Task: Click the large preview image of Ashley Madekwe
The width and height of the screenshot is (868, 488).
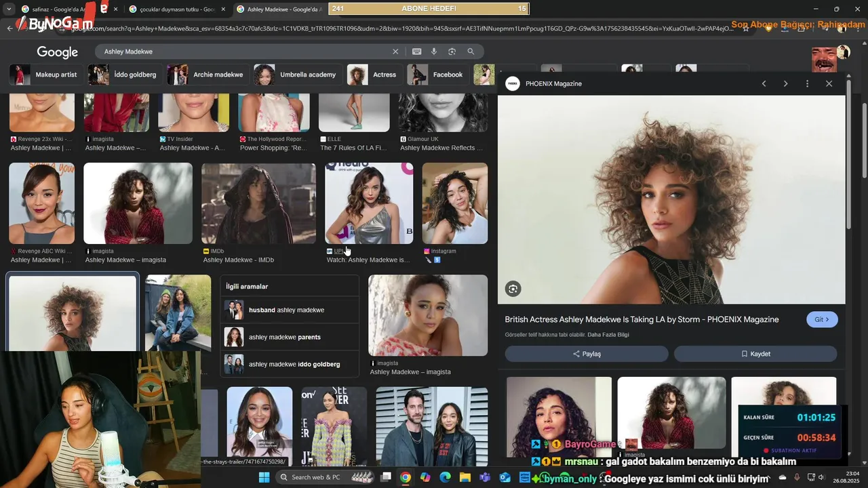Action: pos(671,199)
